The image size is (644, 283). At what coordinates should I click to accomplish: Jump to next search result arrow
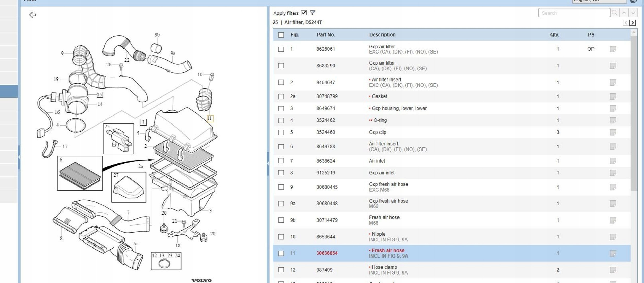point(633,13)
